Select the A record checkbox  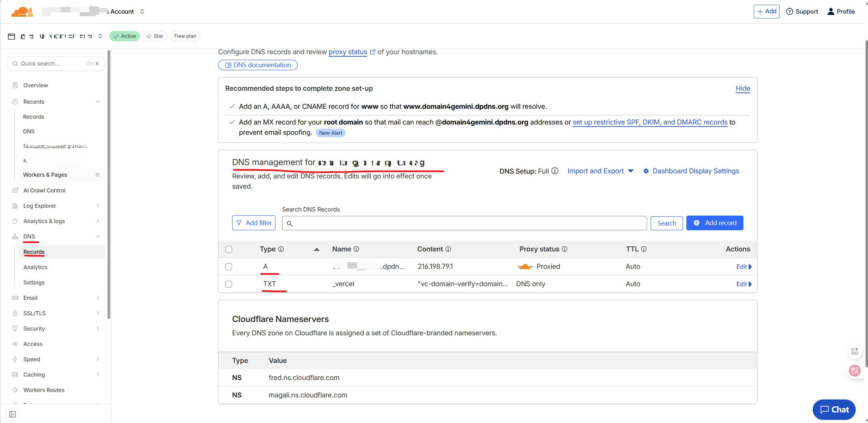tap(229, 267)
